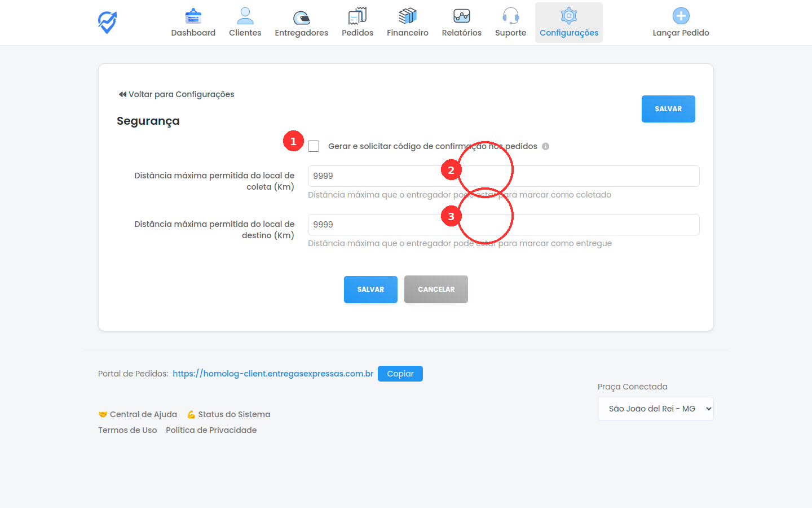Open the Entregadores section via helmet icon

301,15
